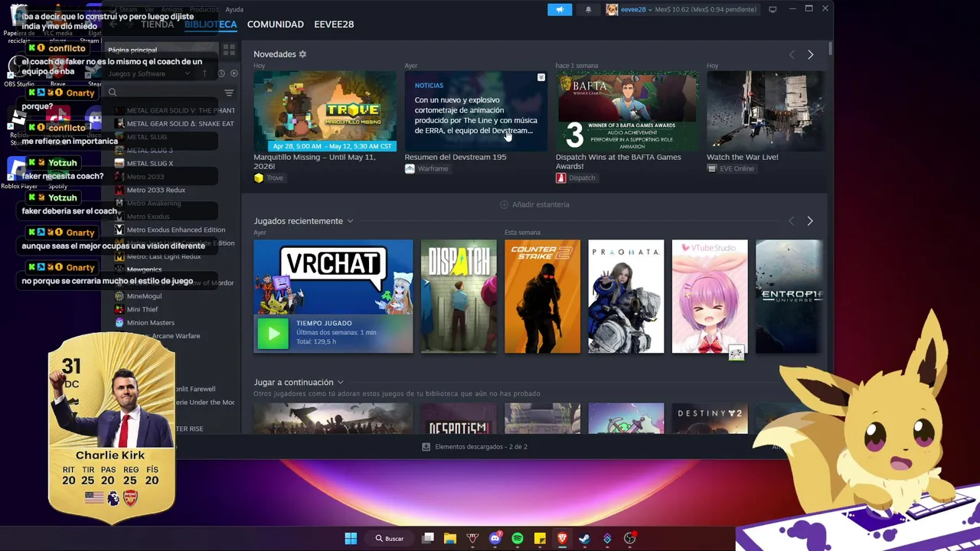Select Mini Thief in library list

pos(142,309)
